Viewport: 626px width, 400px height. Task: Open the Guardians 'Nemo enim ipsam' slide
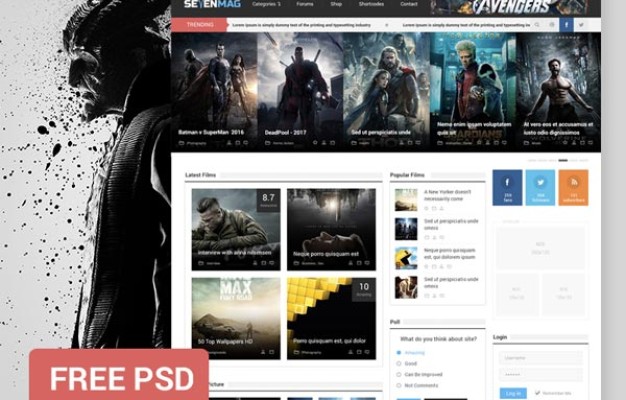pyautogui.click(x=473, y=92)
